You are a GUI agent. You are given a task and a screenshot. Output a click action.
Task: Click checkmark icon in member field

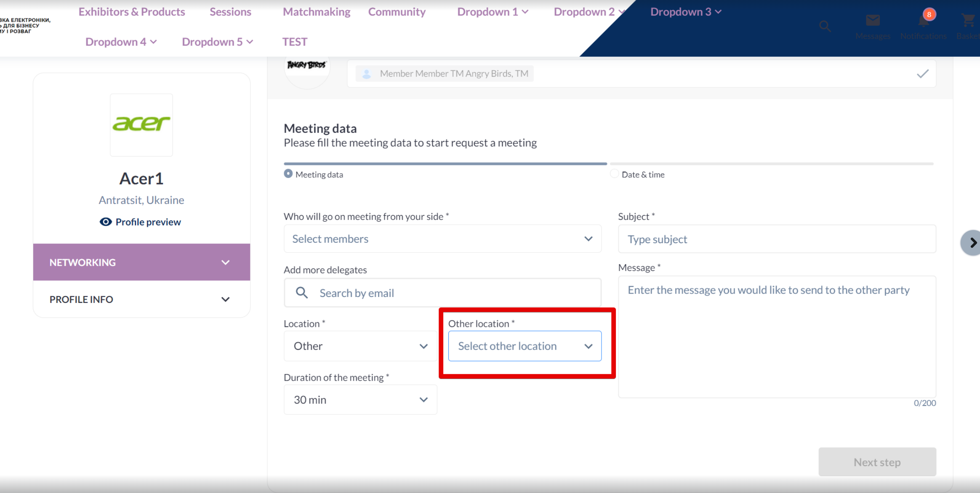(x=922, y=74)
